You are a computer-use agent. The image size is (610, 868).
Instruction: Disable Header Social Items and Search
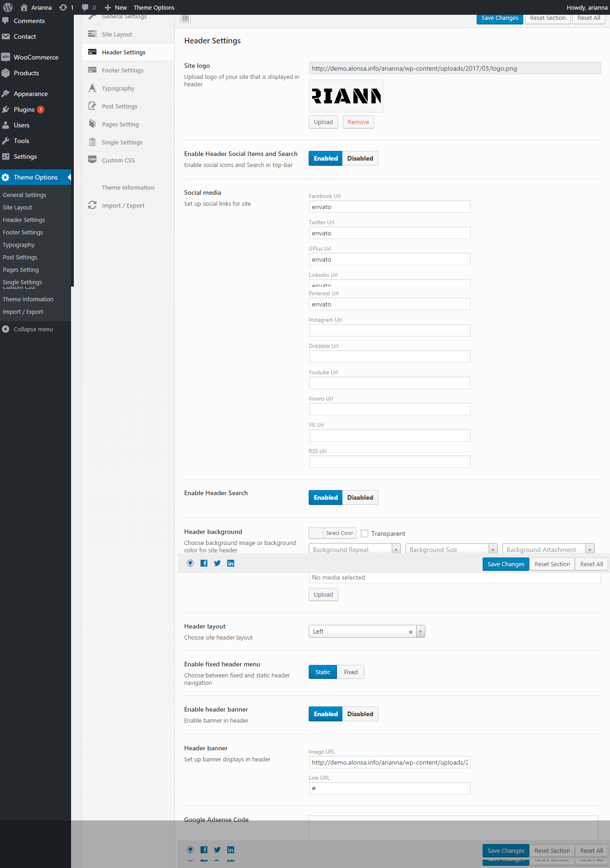(x=360, y=158)
